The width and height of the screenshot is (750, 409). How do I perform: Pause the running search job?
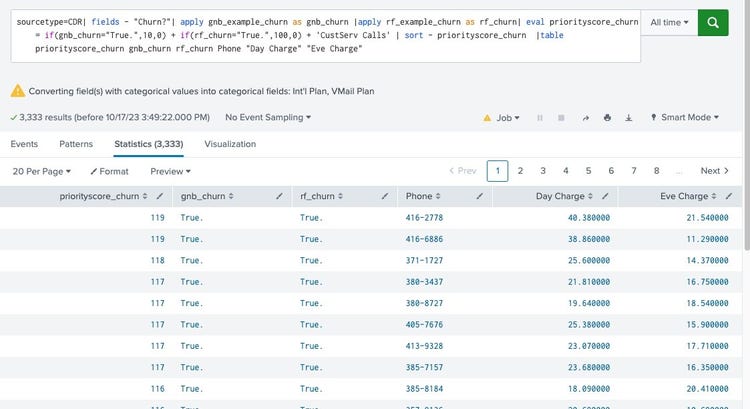(x=540, y=118)
